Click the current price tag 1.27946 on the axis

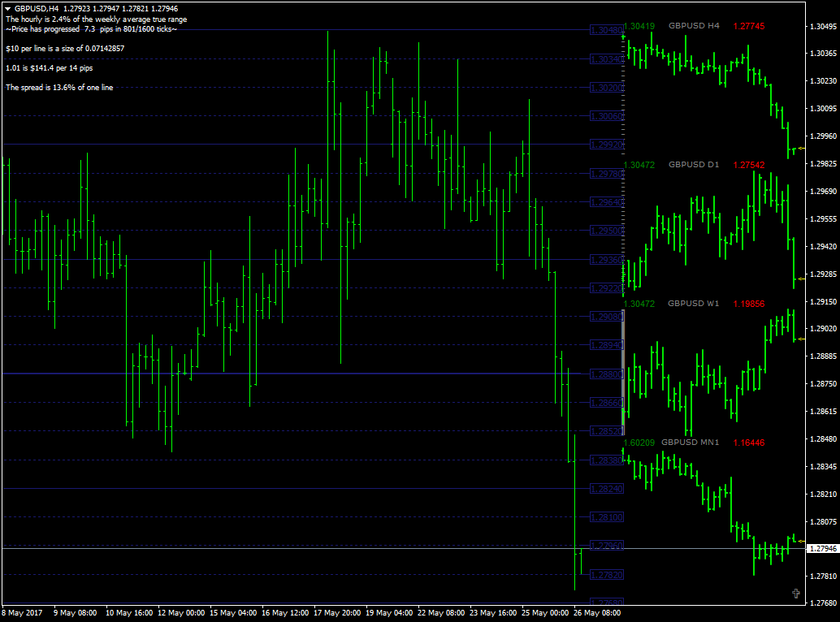click(822, 549)
